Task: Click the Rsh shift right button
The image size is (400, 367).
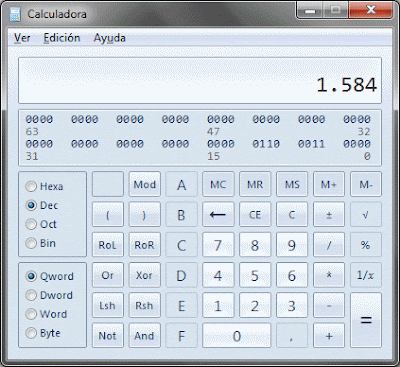Action: (x=144, y=305)
